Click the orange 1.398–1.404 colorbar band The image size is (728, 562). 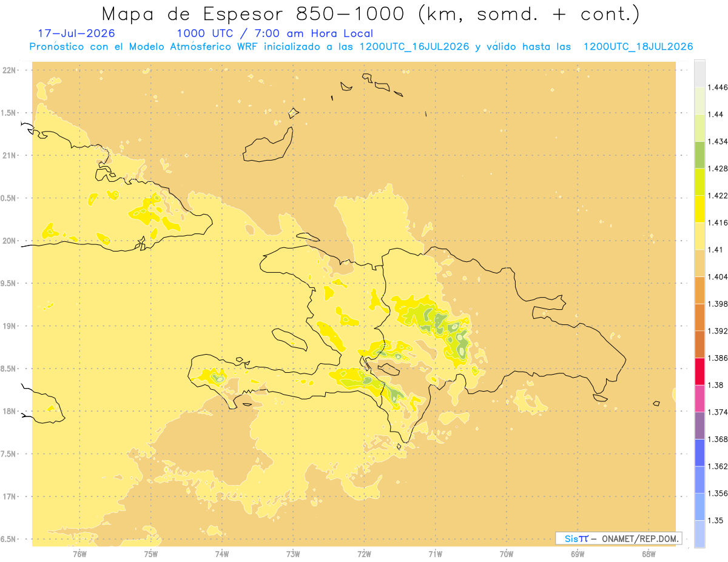pos(699,290)
